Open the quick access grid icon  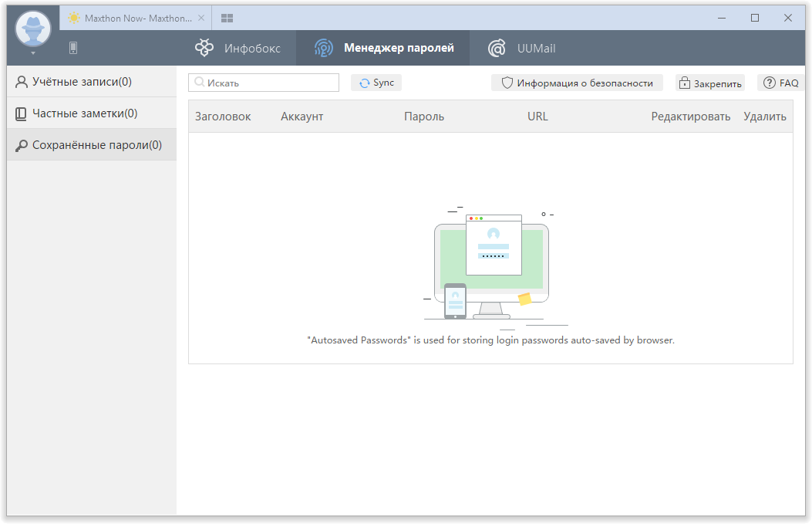click(227, 19)
